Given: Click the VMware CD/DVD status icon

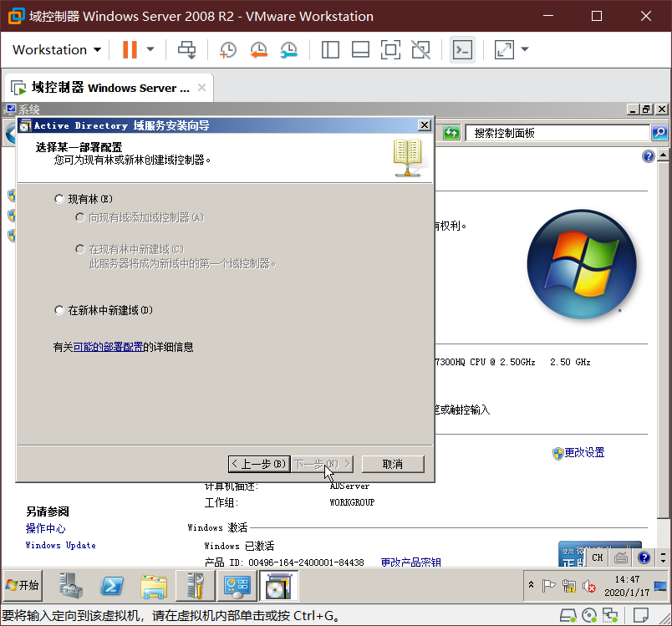Looking at the screenshot, I should [589, 616].
